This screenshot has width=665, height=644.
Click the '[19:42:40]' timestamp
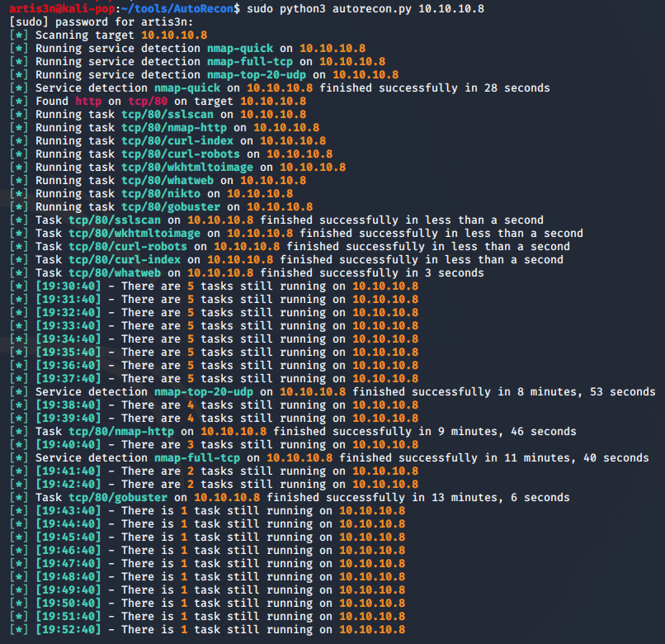[x=68, y=484]
